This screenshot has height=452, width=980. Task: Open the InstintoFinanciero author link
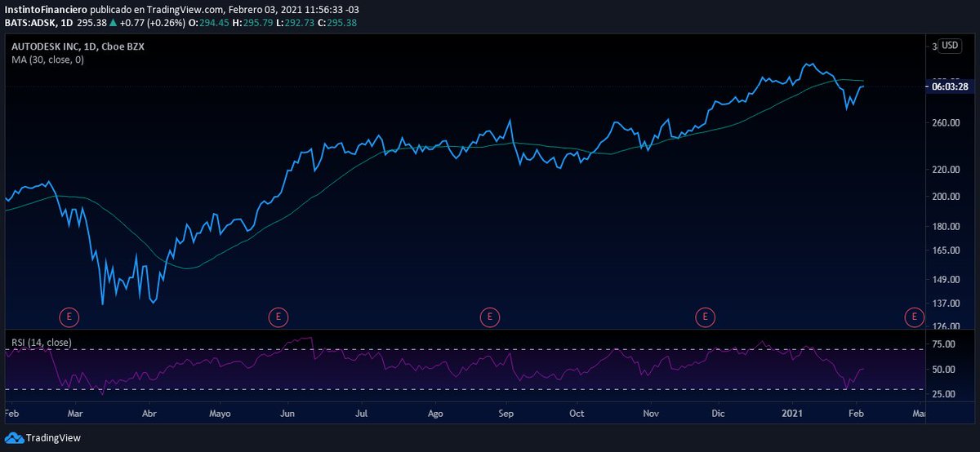[x=44, y=9]
